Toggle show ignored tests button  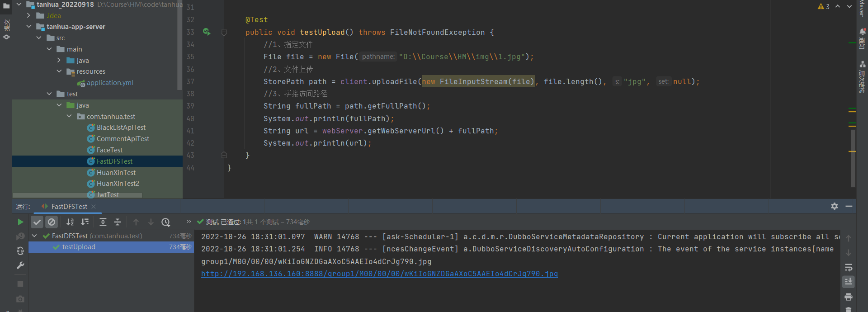coord(52,222)
